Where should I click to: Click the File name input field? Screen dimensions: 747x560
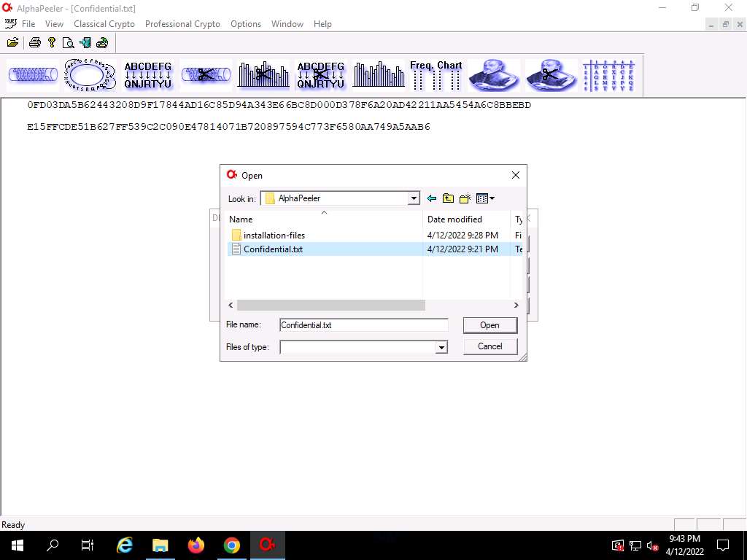pyautogui.click(x=363, y=325)
